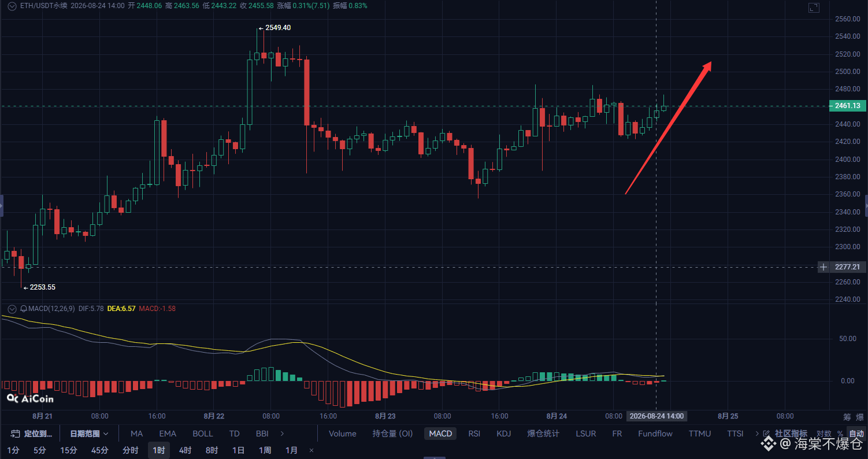
Task: Show more sub-indicators after TTSI
Action: [757, 434]
